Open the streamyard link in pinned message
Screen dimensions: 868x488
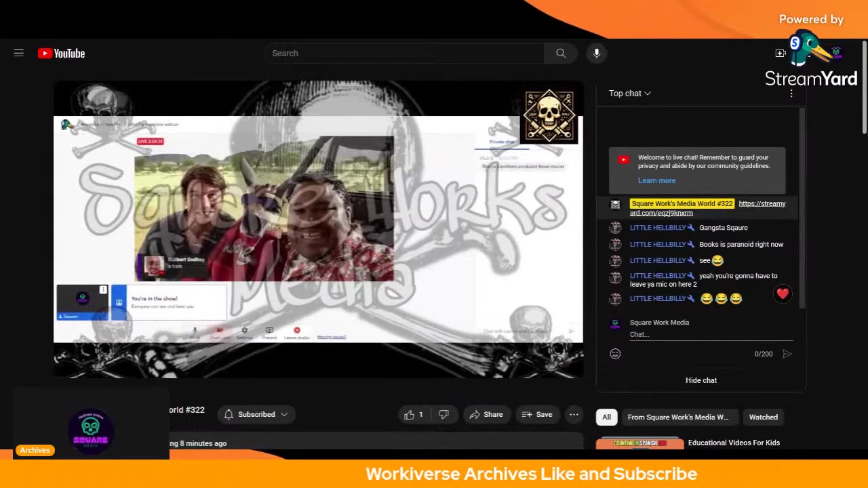(707, 208)
